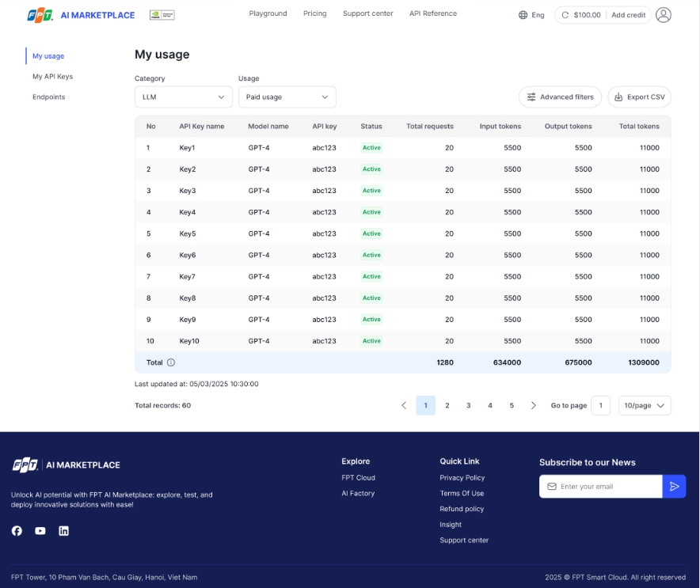700x588 pixels.
Task: Click the Export CSV button
Action: tap(639, 97)
